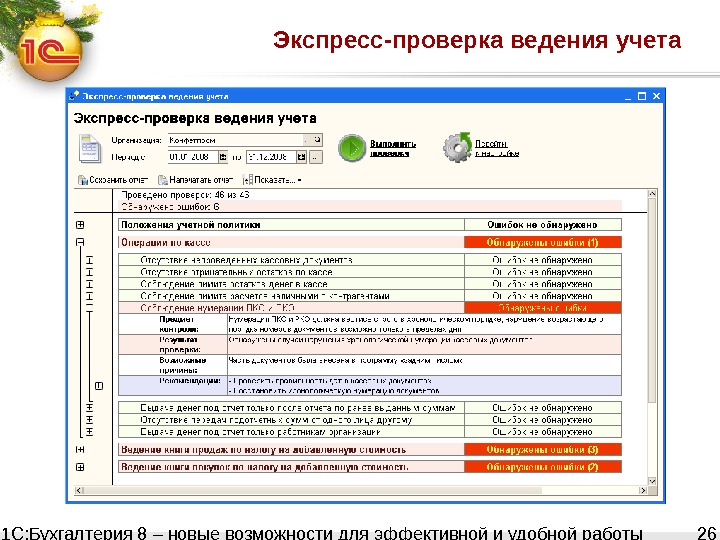Open the period selection '...' button
Viewport: 720px width, 540px height.
[x=315, y=157]
